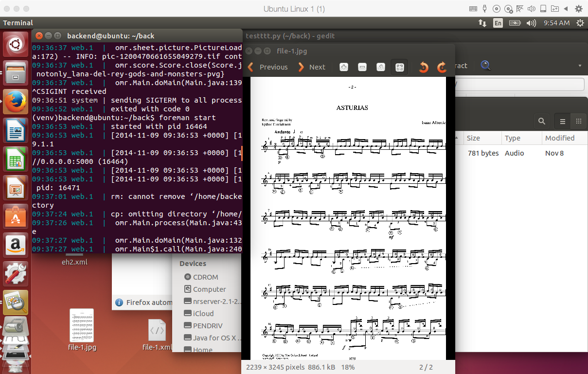Open the Ubuntu sound volume indicator
Viewport: 588px width, 374px height.
(x=531, y=23)
